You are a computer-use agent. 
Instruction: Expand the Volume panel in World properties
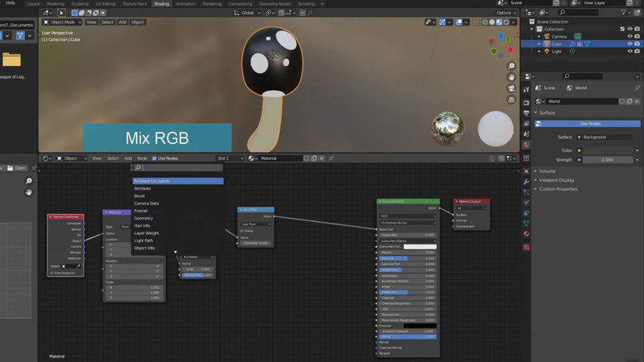pos(547,171)
